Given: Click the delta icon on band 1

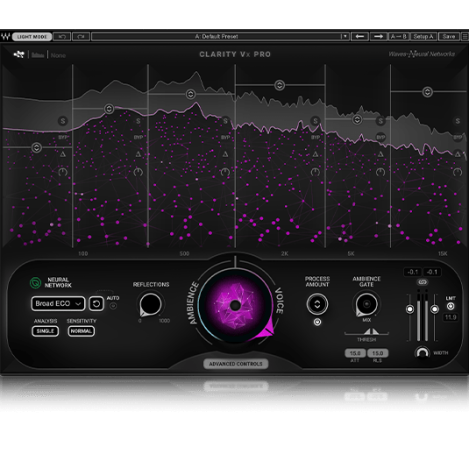Looking at the screenshot, I should [63, 154].
